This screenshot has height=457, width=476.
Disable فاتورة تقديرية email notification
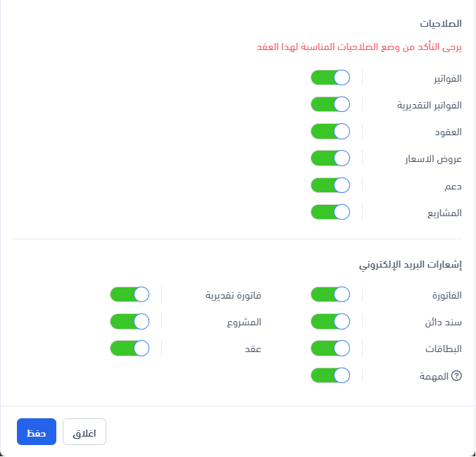130,294
